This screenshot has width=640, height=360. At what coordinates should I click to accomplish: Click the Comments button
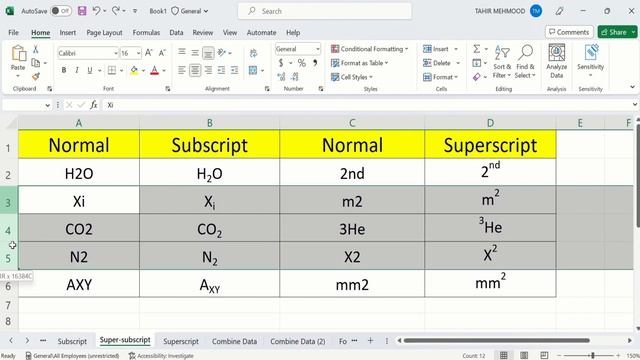coord(569,32)
